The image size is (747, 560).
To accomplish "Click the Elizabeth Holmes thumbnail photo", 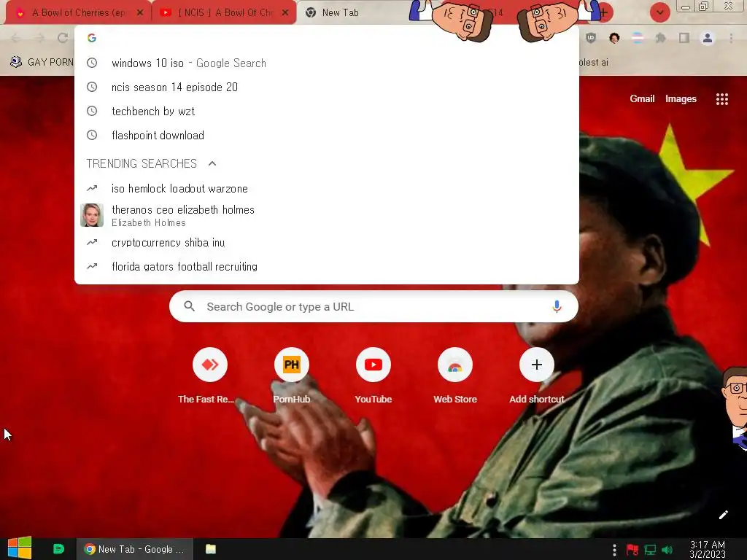I will [x=92, y=215].
